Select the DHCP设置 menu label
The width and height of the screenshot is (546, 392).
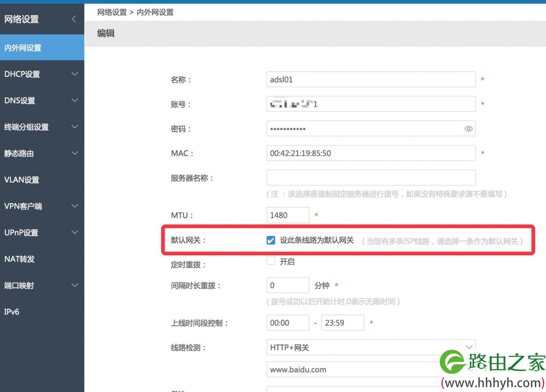(22, 74)
